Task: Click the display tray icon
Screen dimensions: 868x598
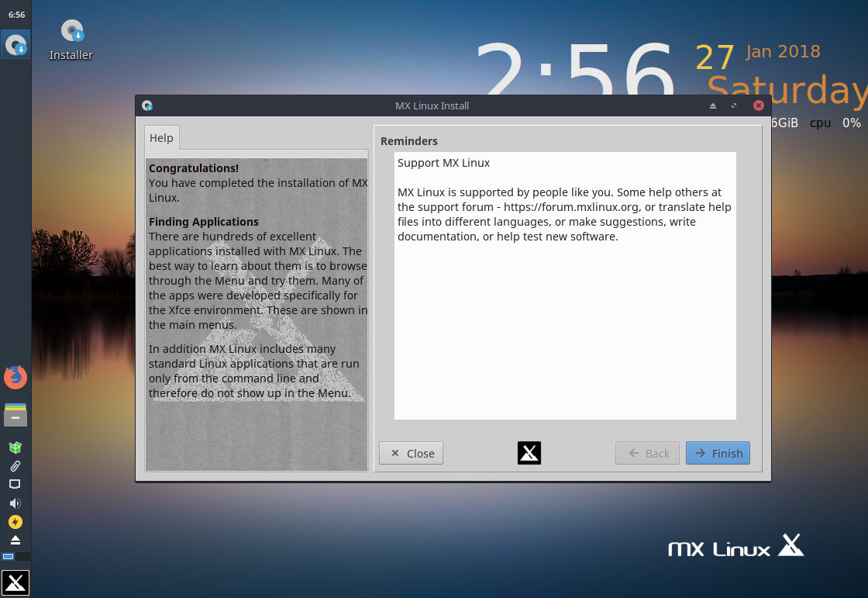Action: (x=15, y=484)
